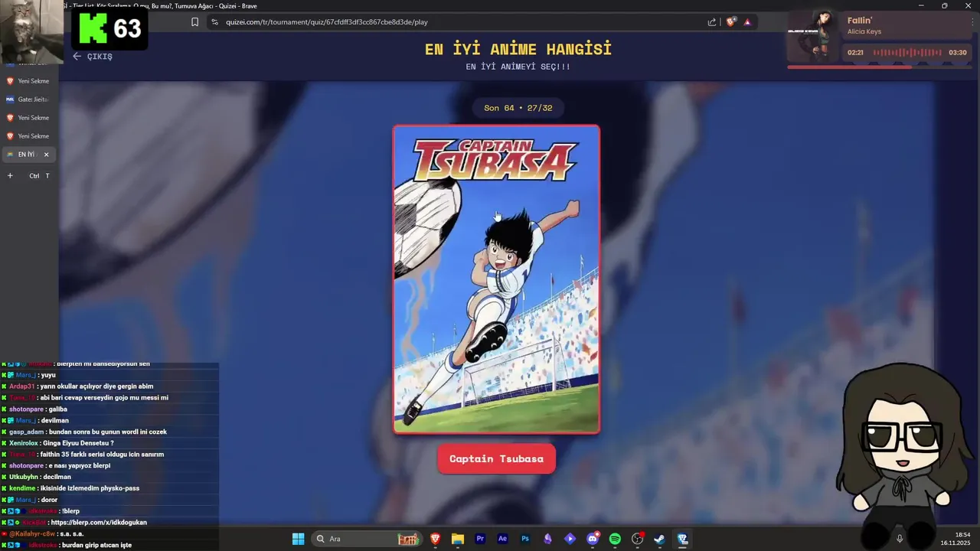980x551 pixels.
Task: Click the EN İYİ ANIME HANGİSİ title
Action: (518, 49)
